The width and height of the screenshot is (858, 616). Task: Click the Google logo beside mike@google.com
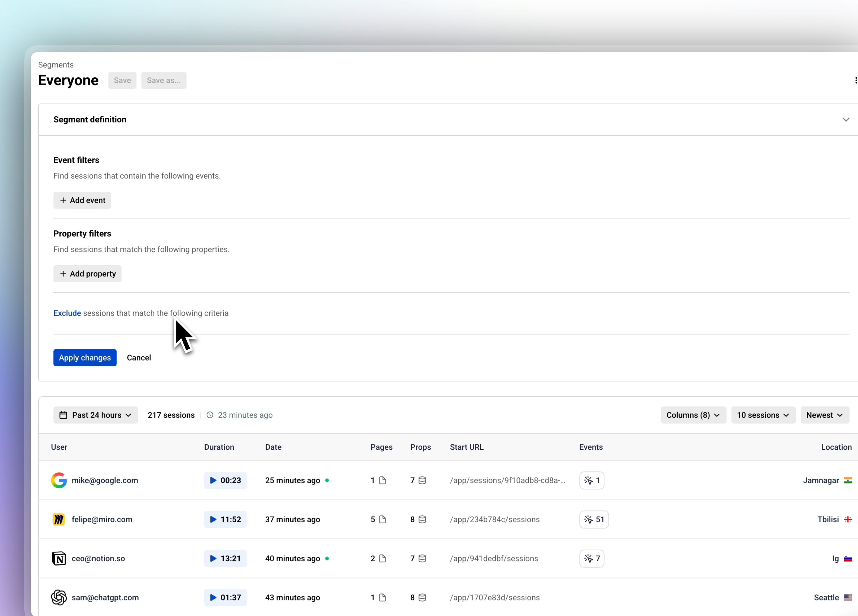tap(59, 480)
